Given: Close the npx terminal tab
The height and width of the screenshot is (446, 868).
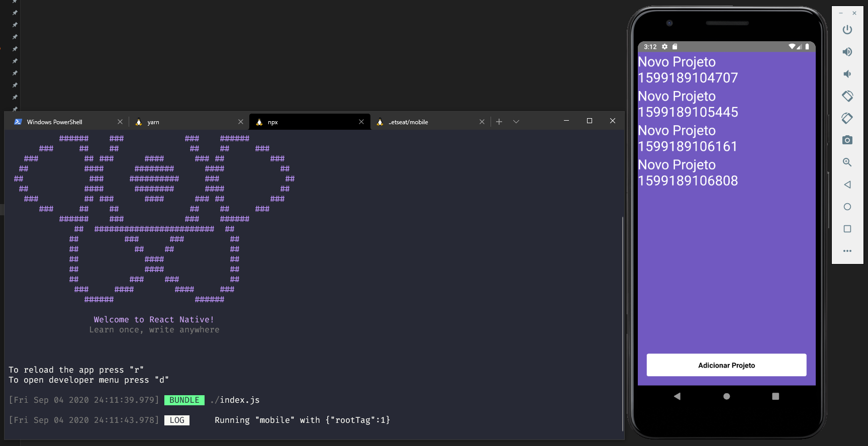Looking at the screenshot, I should tap(361, 122).
